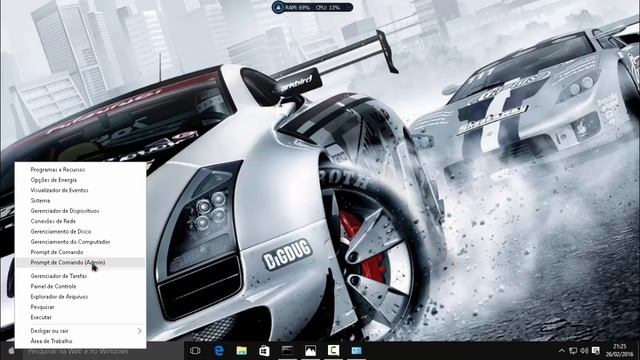Click the taskbar search box
This screenshot has height=360, width=640.
coord(103,351)
